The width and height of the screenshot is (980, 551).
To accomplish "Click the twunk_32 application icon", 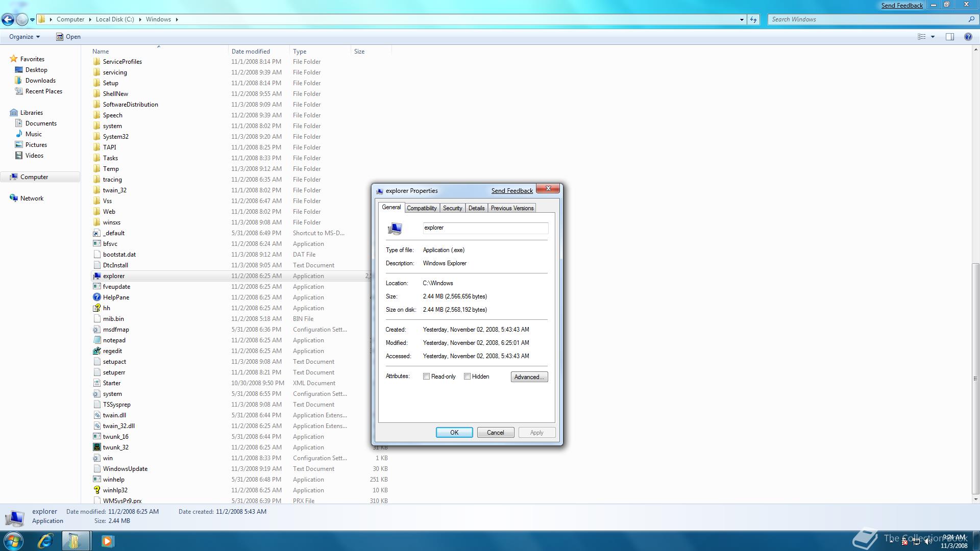I will (x=97, y=447).
